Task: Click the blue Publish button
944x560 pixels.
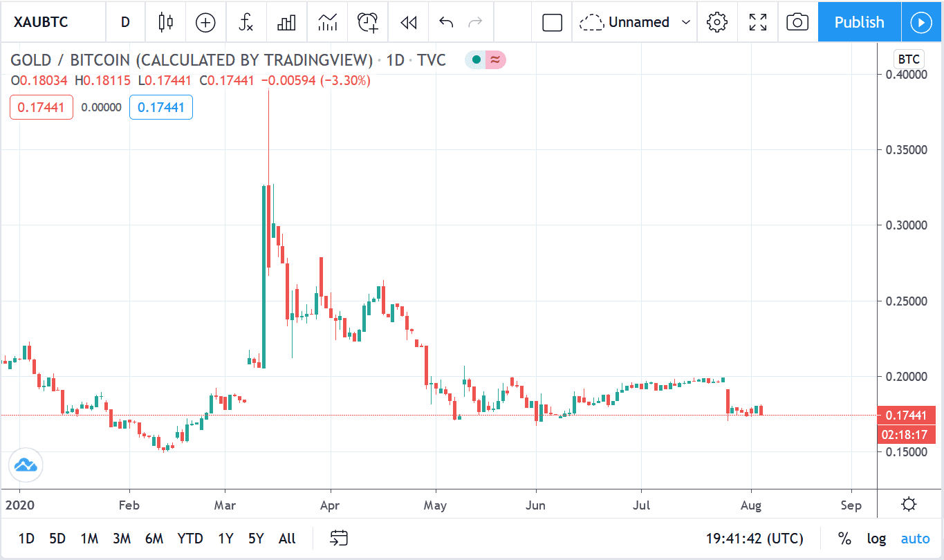Action: pos(859,22)
